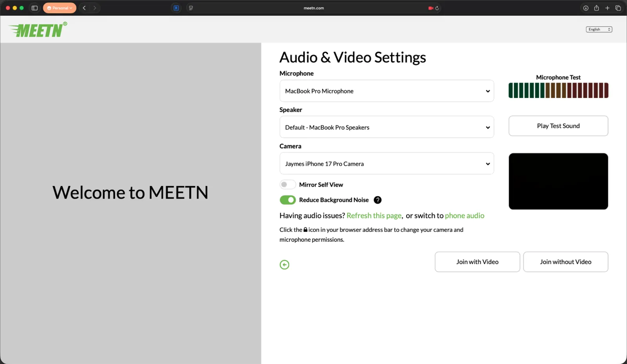Click Join with Video
Screen dimensions: 627x364
point(477,262)
